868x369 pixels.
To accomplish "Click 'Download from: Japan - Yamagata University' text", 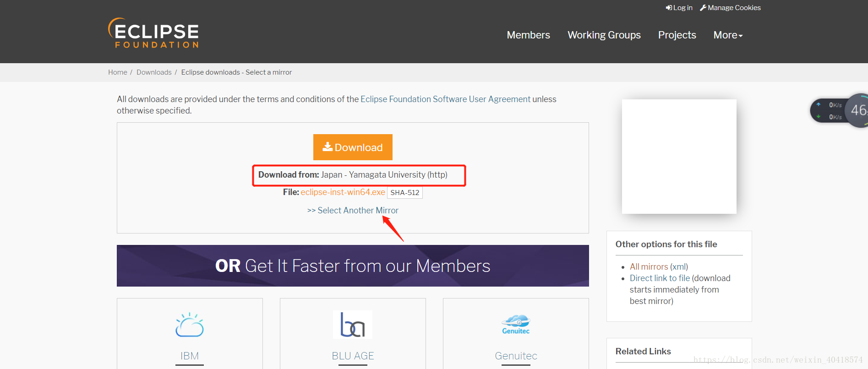I will click(353, 174).
